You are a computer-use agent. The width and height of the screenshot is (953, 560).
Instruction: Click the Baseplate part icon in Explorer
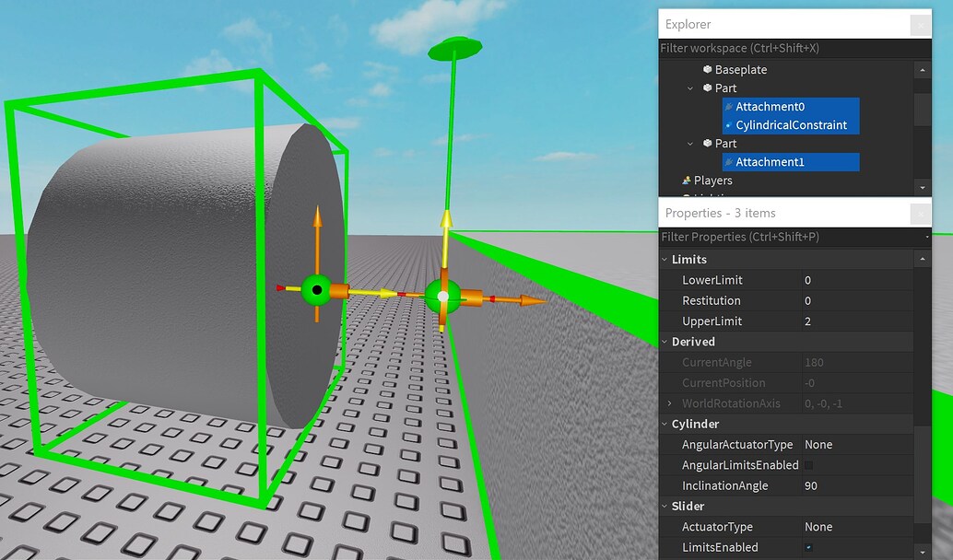pyautogui.click(x=707, y=69)
